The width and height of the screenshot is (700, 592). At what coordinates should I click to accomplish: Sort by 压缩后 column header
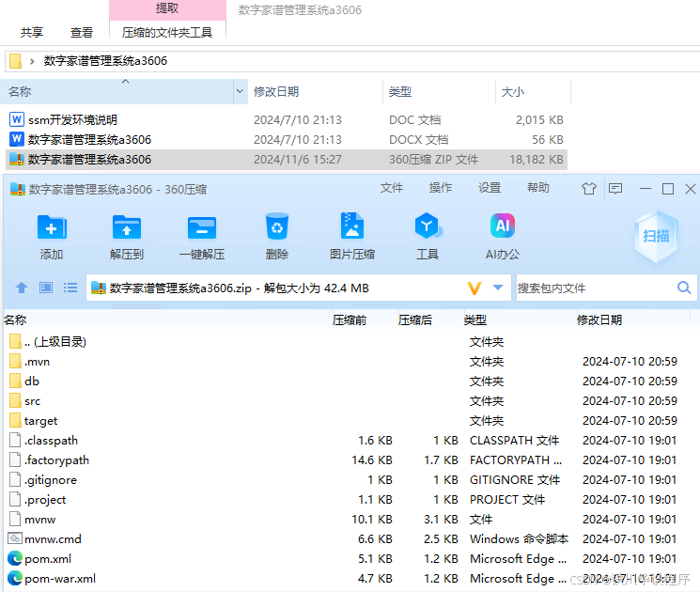coord(414,320)
